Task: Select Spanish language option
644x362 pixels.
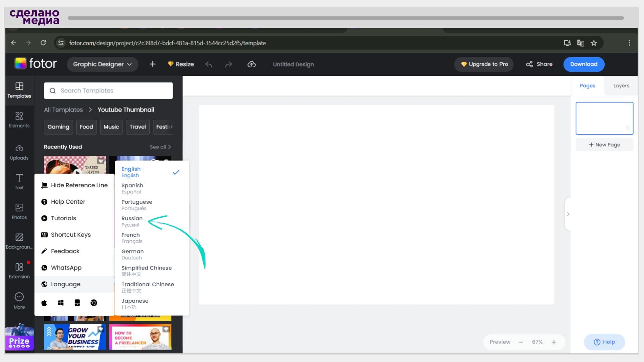Action: pos(152,188)
